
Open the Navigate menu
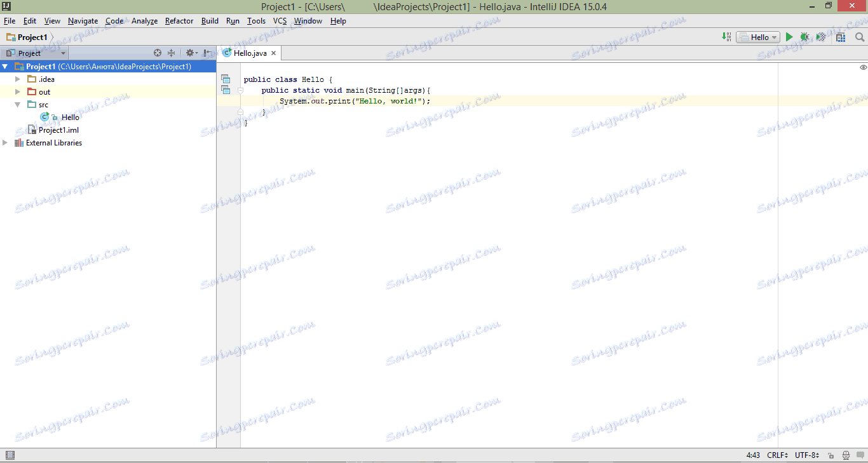tap(83, 21)
